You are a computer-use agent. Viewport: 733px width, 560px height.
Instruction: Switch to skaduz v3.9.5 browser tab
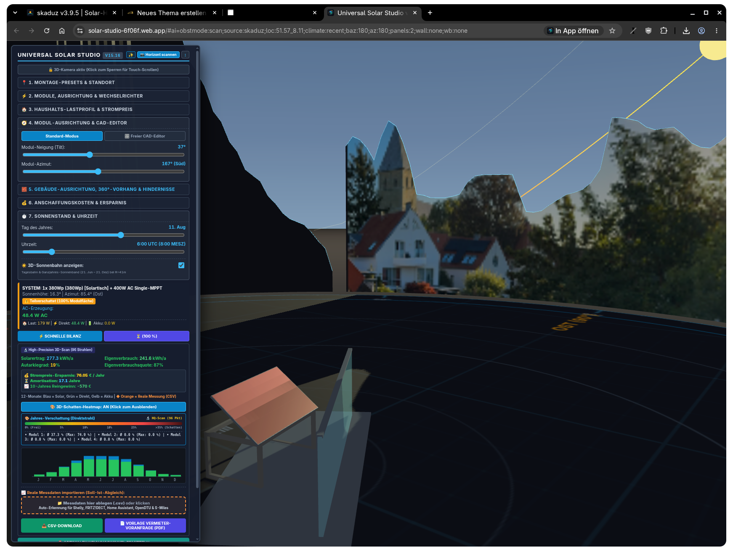click(72, 13)
